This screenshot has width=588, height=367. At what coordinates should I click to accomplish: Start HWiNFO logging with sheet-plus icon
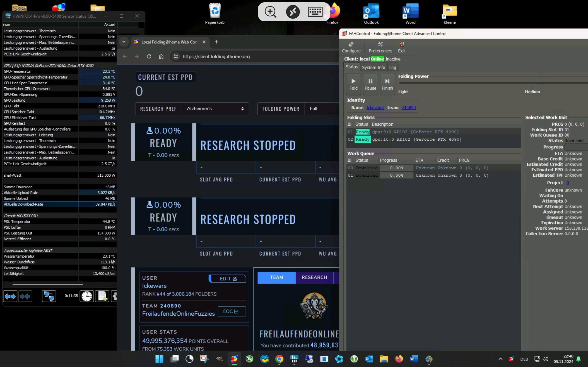102,296
